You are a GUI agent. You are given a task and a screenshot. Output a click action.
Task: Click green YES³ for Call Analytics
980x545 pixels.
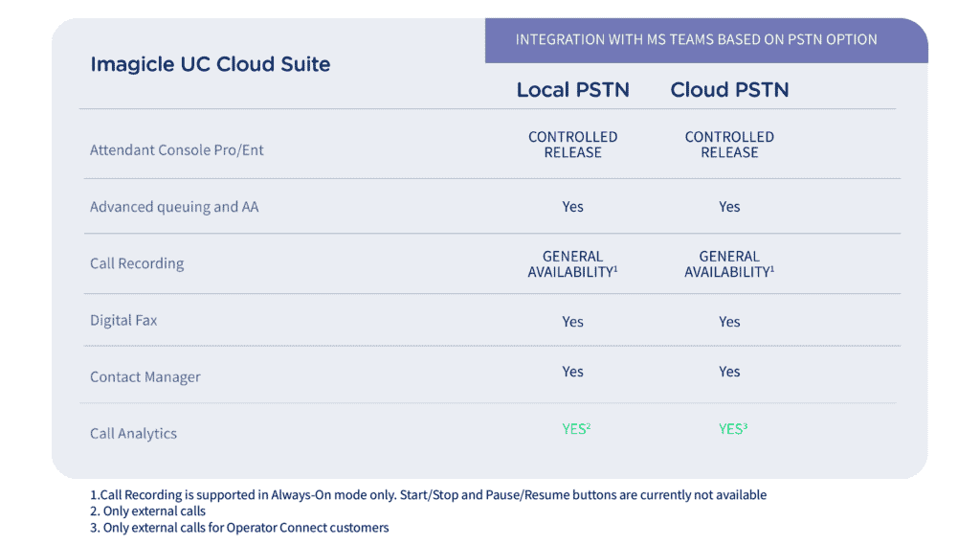pyautogui.click(x=732, y=429)
